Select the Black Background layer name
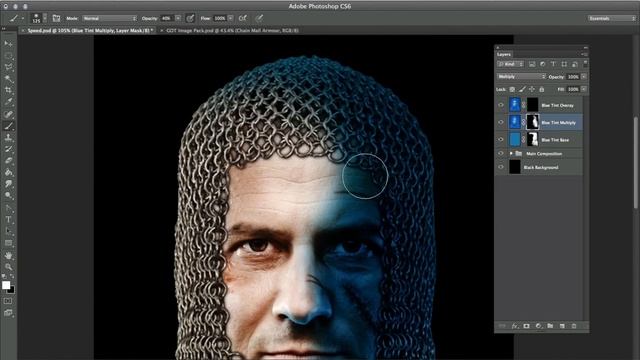 [541, 167]
